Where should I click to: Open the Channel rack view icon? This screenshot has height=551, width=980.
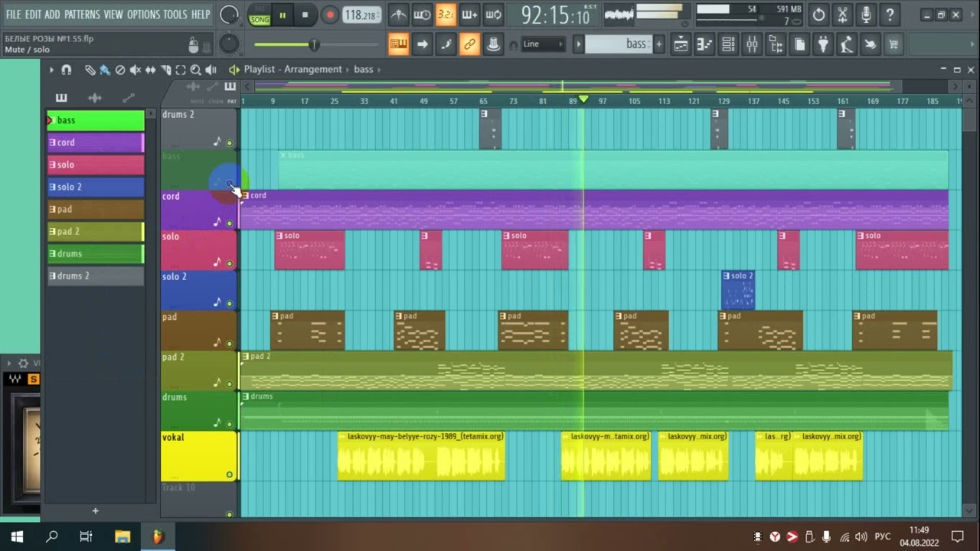point(728,44)
